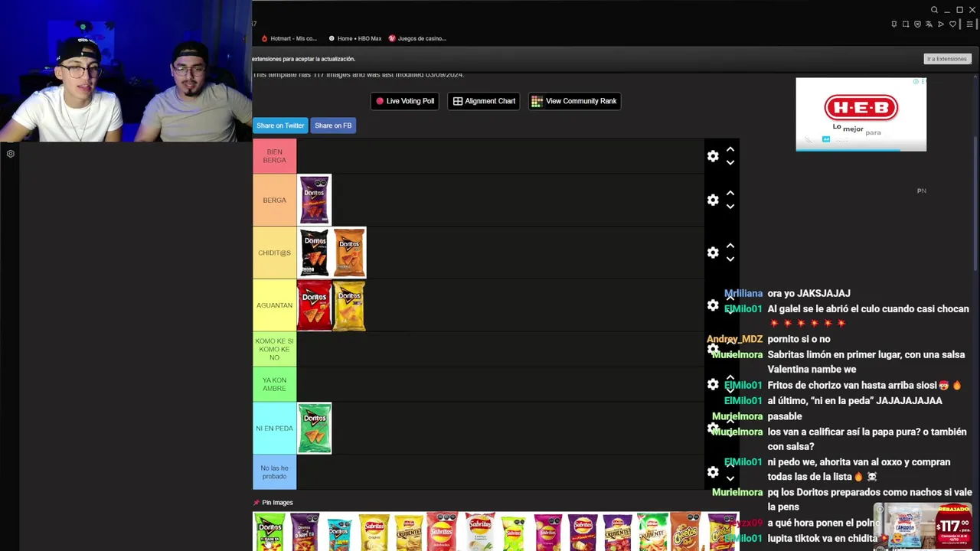980x551 pixels.
Task: Click the translate page icon
Action: 929,24
